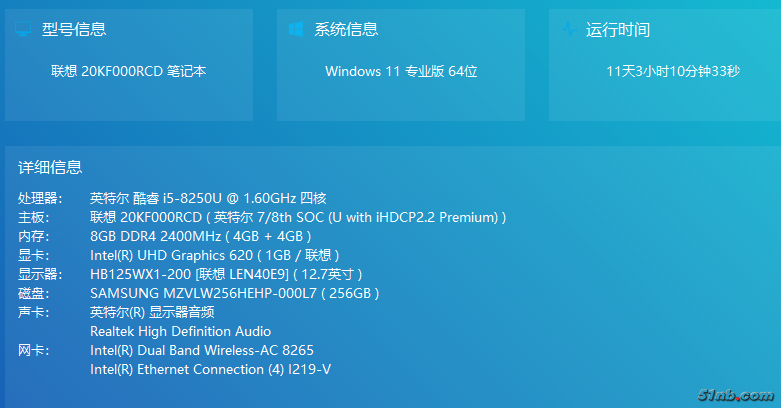Select the 英特尔 酷睿 i5-8250U processor entry
Viewport: 781px width, 408px height.
click(208, 198)
